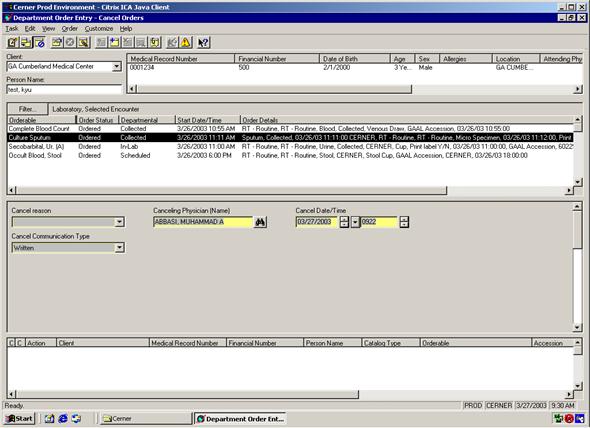Screen dimensions: 590x428
Task: Click the patient info horizontal scrollbar right arrow
Action: click(578, 89)
